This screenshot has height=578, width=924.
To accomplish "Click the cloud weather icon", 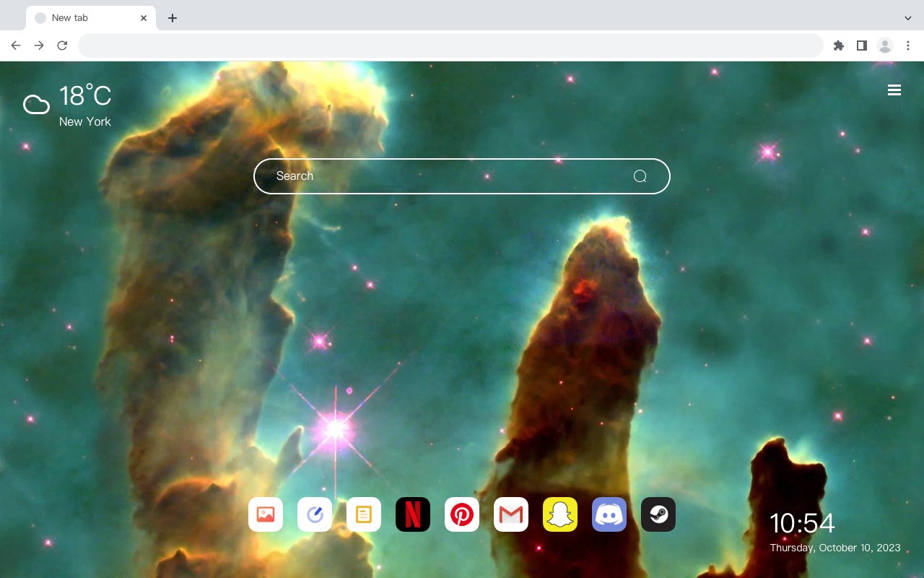I will coord(36,105).
